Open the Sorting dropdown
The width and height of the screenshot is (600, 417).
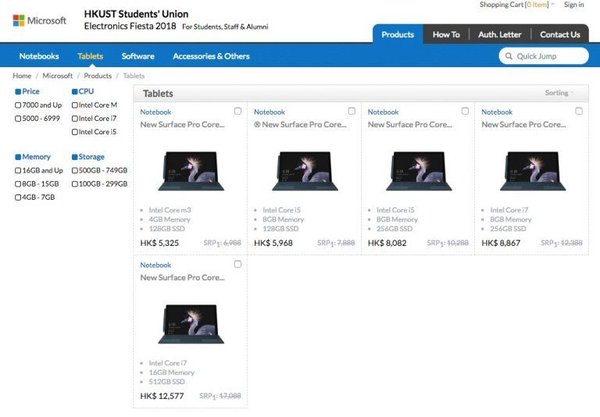[x=559, y=93]
